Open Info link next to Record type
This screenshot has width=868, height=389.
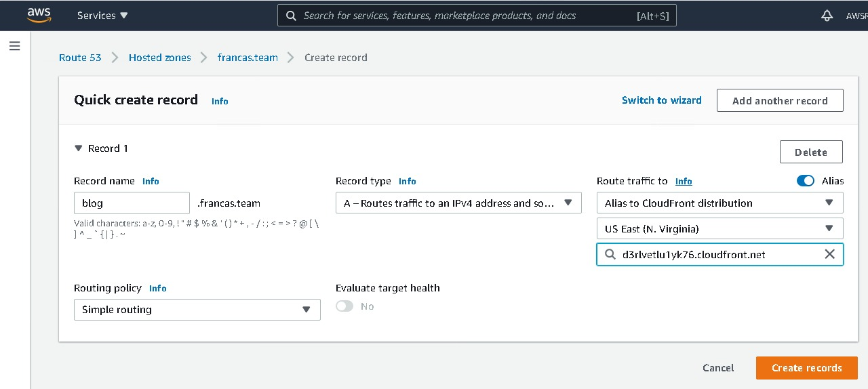pos(407,181)
